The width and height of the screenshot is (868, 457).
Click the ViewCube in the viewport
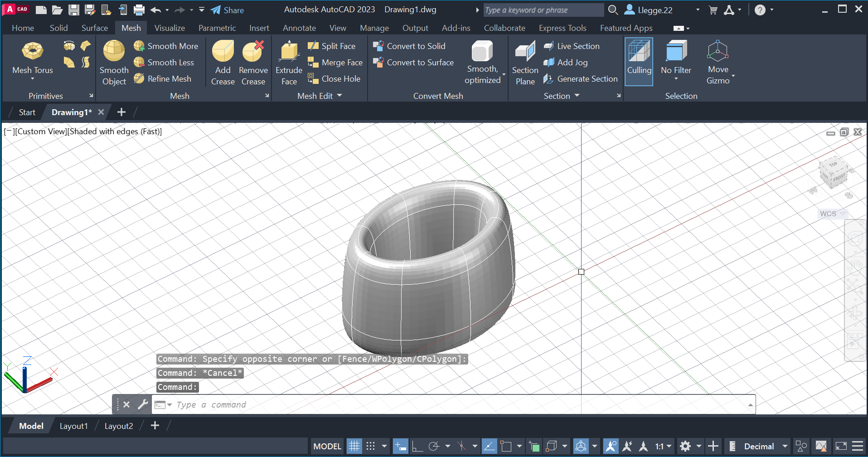coord(834,174)
